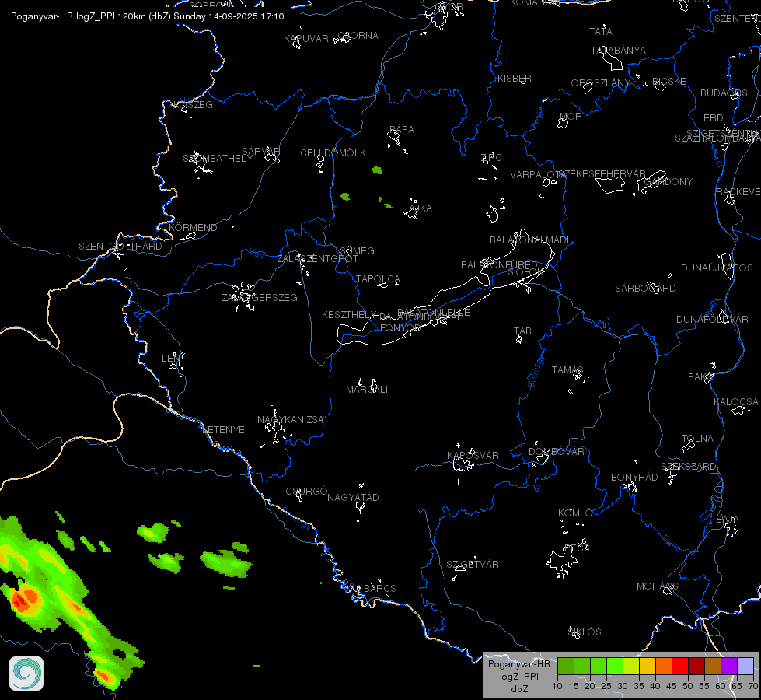The image size is (761, 700).
Task: Click the TAMÁSI city label
Action: click(569, 369)
